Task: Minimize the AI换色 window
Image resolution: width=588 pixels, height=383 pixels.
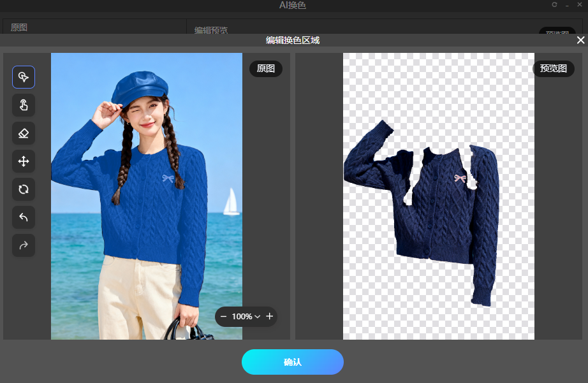Action: point(567,5)
